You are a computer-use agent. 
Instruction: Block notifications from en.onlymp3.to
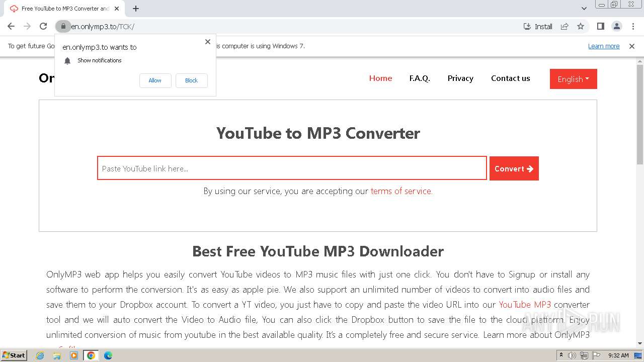(191, 80)
